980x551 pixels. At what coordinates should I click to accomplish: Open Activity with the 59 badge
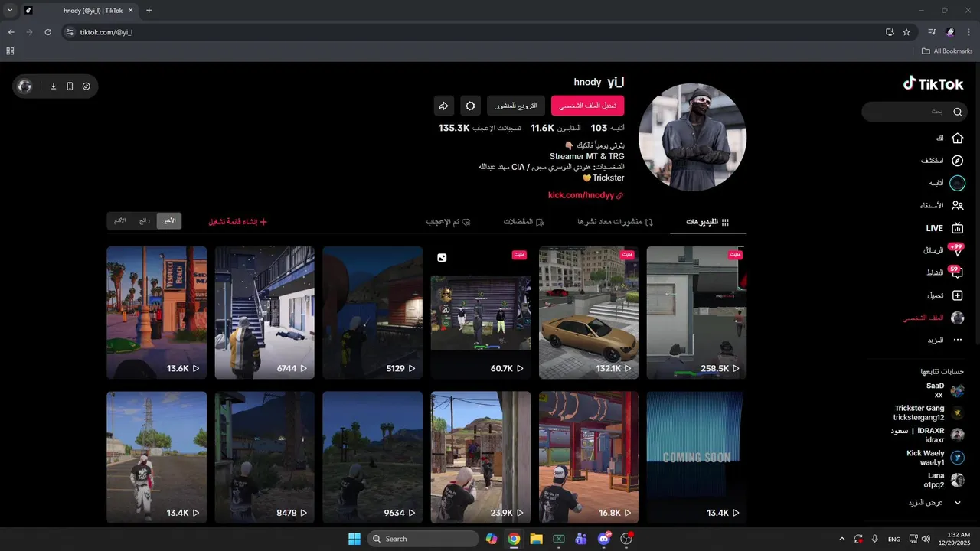pyautogui.click(x=956, y=272)
